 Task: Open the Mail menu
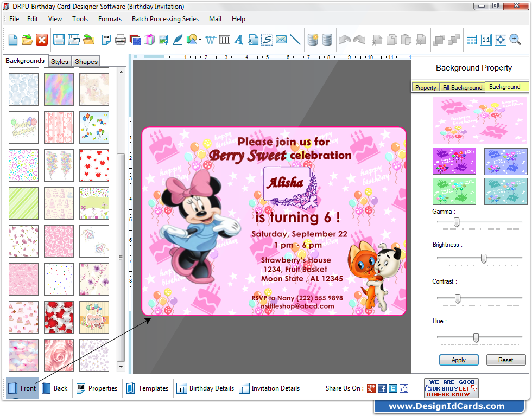pyautogui.click(x=215, y=19)
